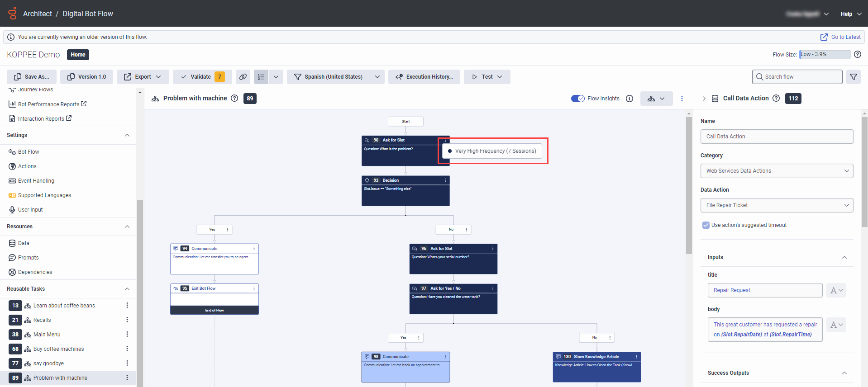
Task: Uncheck Use action's suggested timeout
Action: pyautogui.click(x=706, y=225)
